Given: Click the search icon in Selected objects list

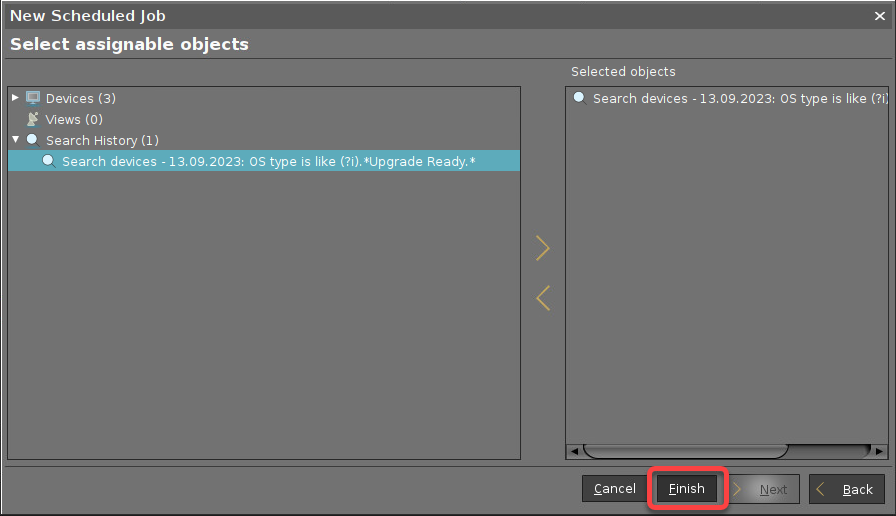Looking at the screenshot, I should click(x=580, y=98).
